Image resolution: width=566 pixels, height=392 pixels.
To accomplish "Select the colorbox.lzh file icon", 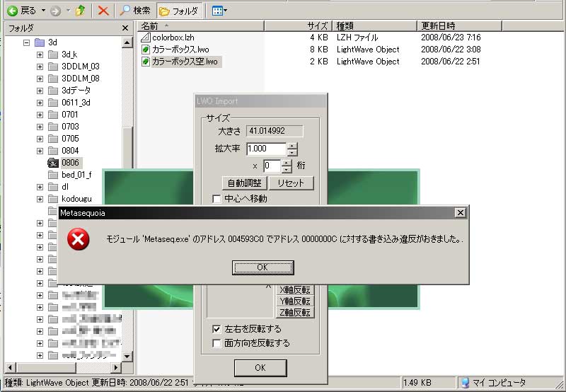I will click(146, 38).
